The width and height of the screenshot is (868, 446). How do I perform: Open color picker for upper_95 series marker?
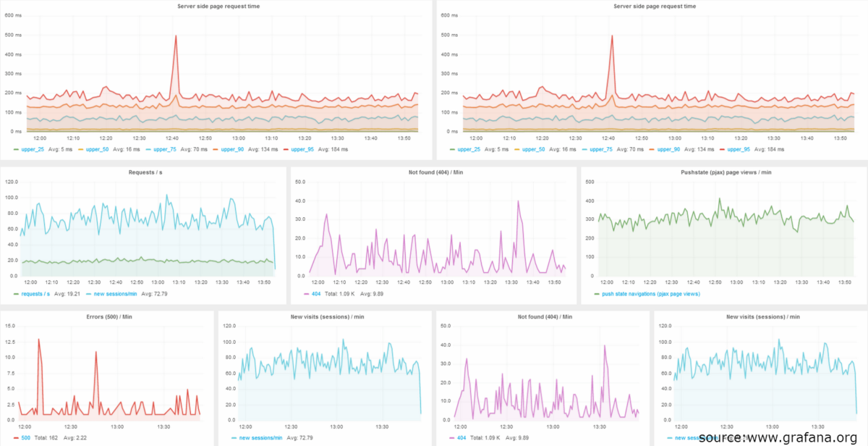(x=286, y=148)
